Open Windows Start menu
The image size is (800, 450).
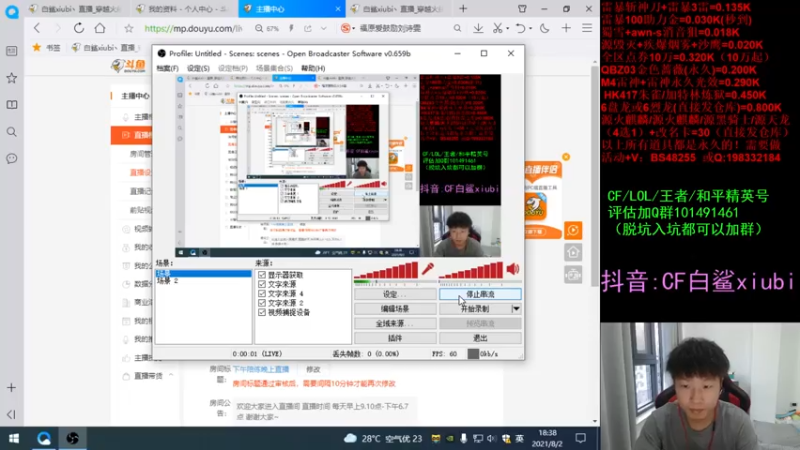[14, 438]
